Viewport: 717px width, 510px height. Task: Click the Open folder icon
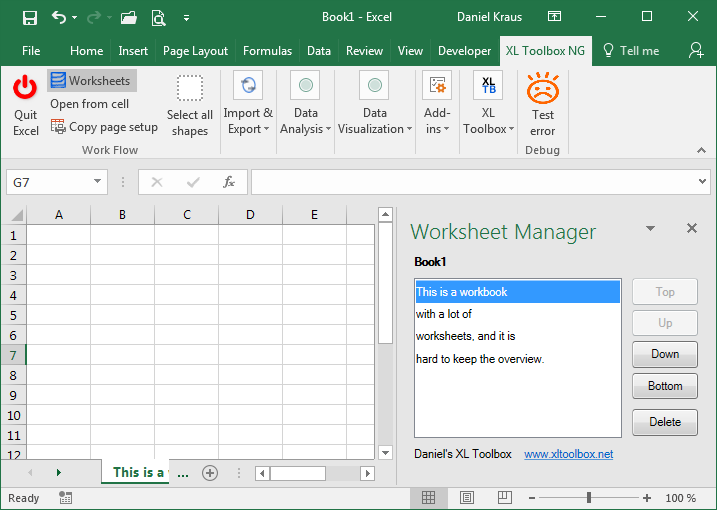pyautogui.click(x=128, y=18)
